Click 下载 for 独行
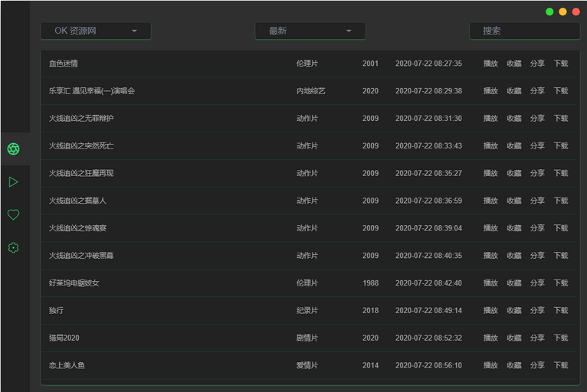 (x=561, y=310)
